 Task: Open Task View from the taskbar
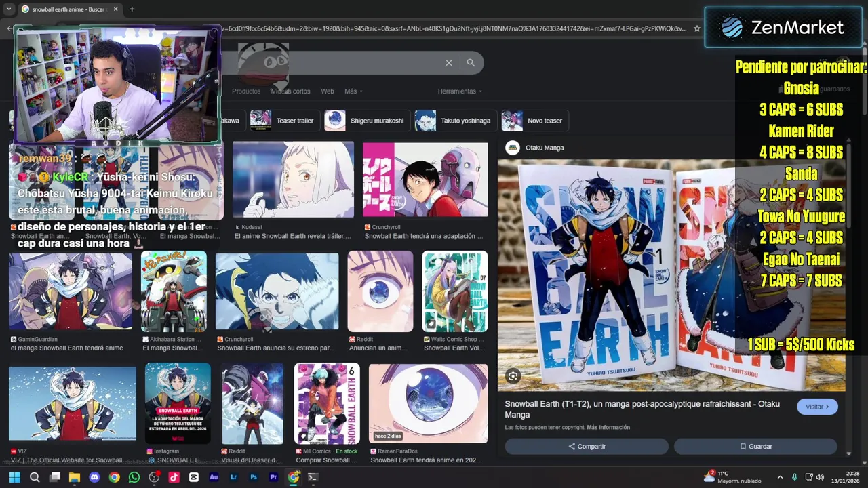tap(55, 477)
